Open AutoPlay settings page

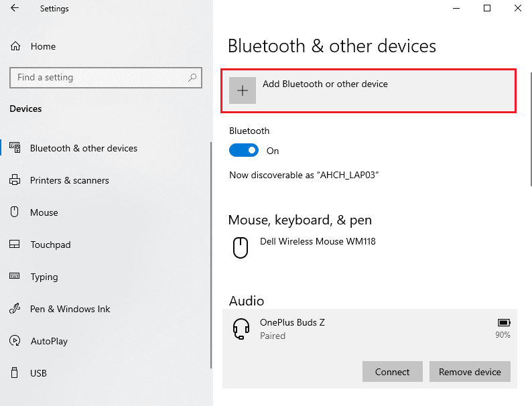(x=105, y=341)
